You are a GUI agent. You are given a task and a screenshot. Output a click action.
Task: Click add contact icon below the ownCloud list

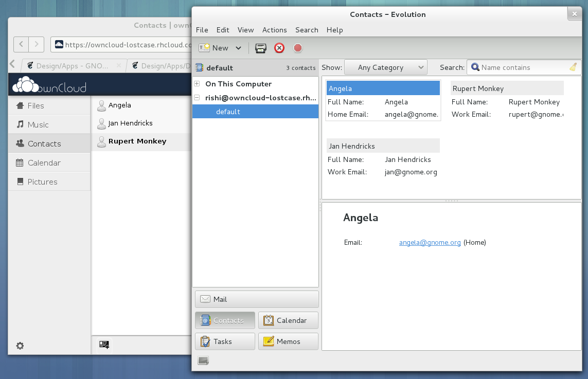pos(104,345)
